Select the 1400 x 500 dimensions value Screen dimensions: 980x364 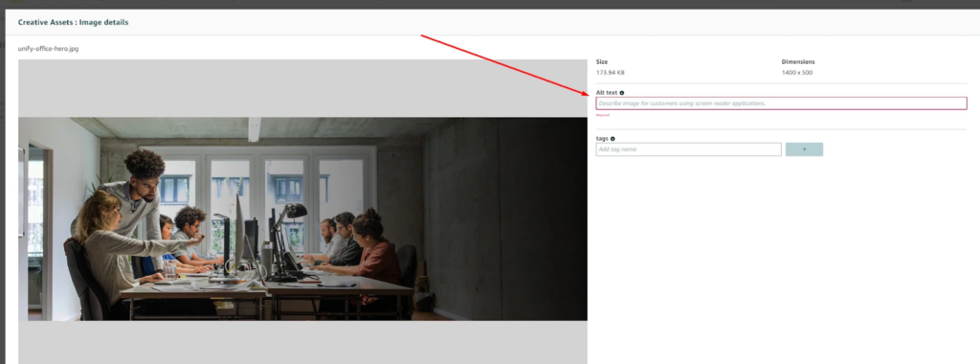click(x=797, y=73)
